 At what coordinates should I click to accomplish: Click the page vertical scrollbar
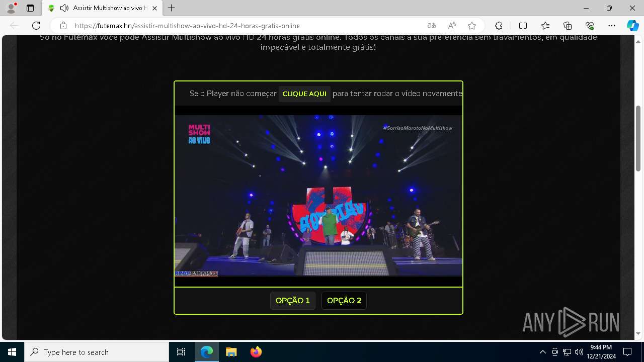638,138
